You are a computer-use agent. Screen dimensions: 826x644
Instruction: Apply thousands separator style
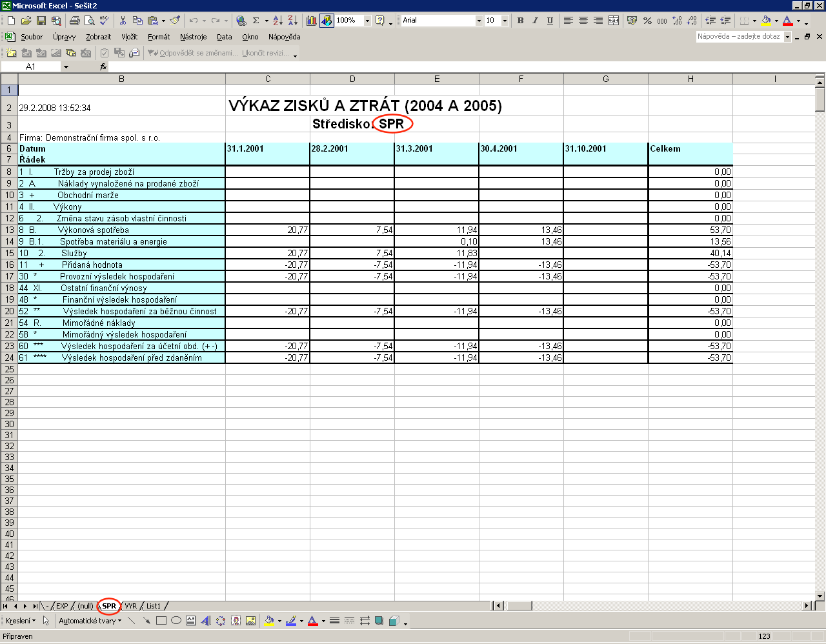[x=662, y=21]
